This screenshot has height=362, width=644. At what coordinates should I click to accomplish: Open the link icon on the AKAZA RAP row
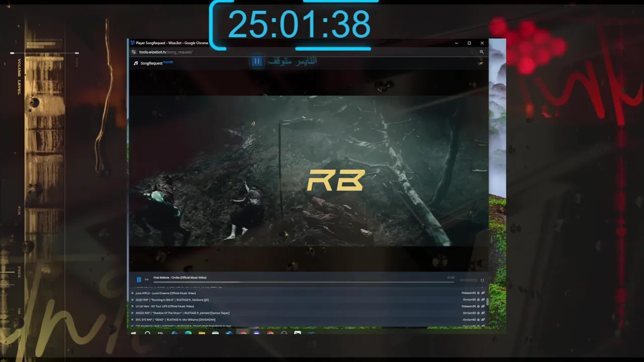coord(483,313)
